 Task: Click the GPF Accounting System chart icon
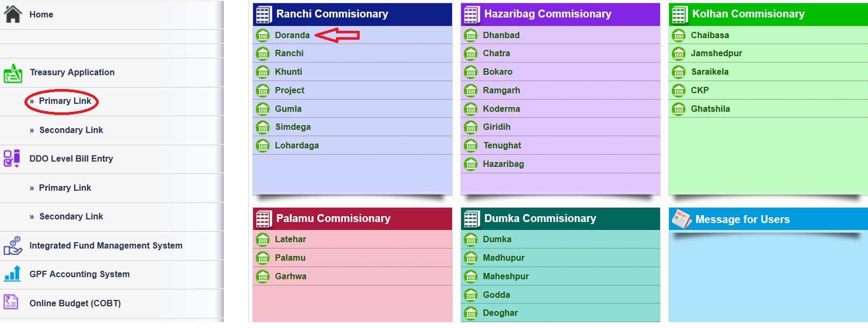click(x=12, y=274)
